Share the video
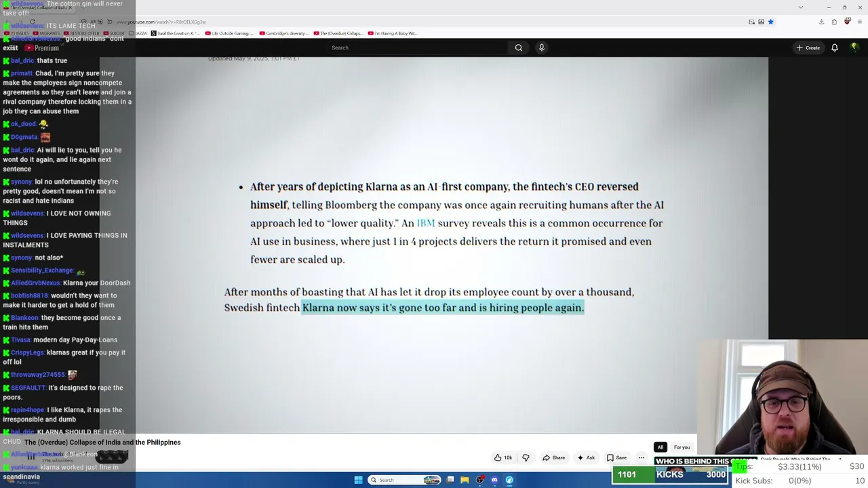This screenshot has width=868, height=488. tap(554, 457)
